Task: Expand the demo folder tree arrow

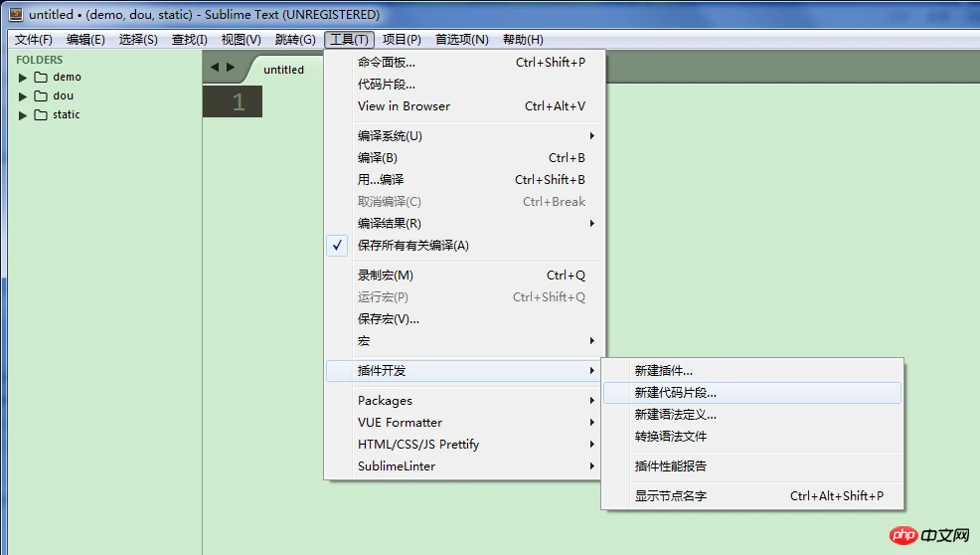Action: pos(23,78)
